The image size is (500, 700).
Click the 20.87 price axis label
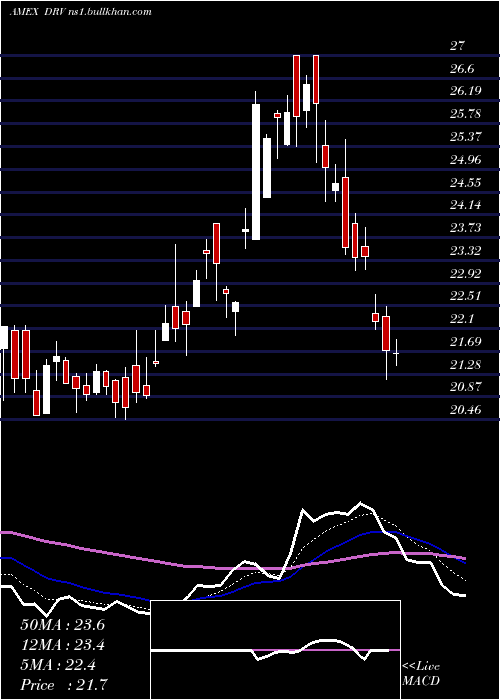(x=465, y=387)
